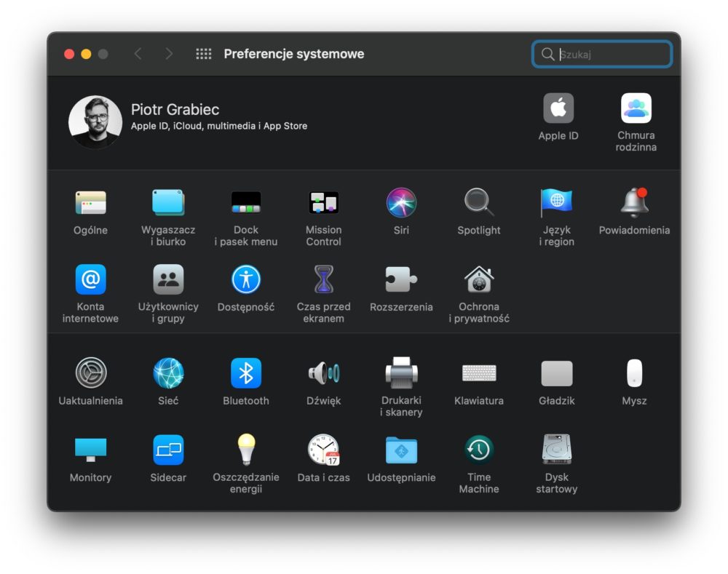Click the Szukaj search field

pyautogui.click(x=602, y=55)
